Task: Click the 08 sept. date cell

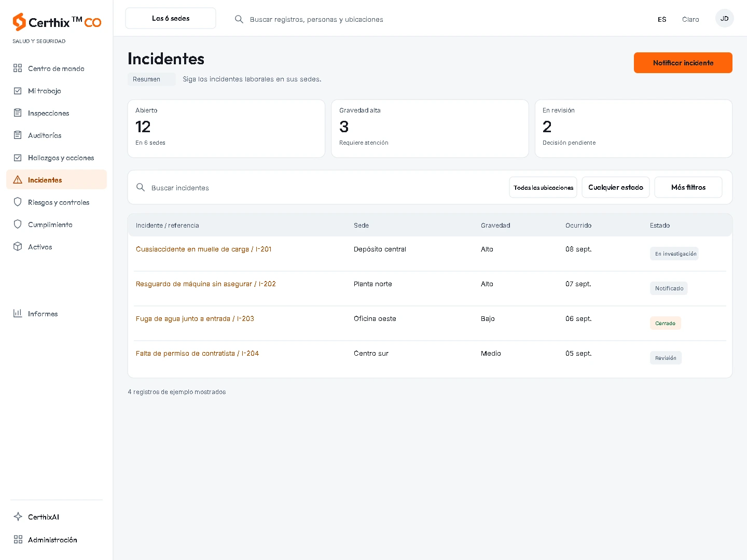Action: pos(578,249)
